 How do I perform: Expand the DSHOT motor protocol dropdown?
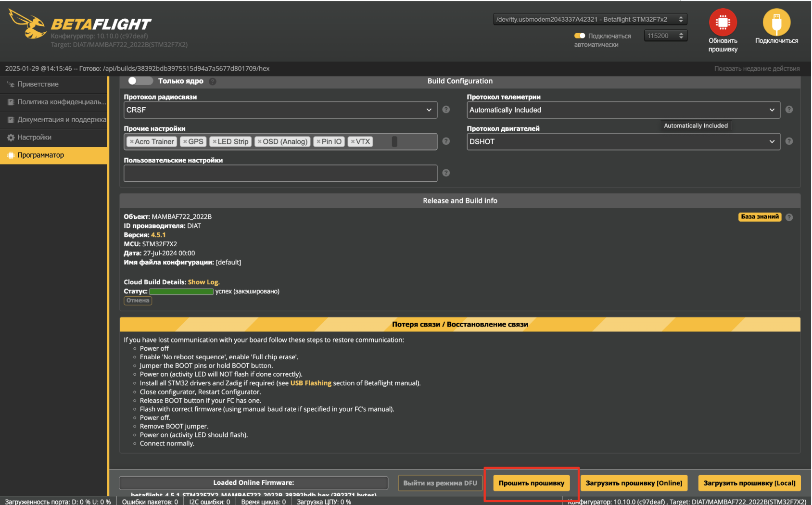pyautogui.click(x=623, y=141)
